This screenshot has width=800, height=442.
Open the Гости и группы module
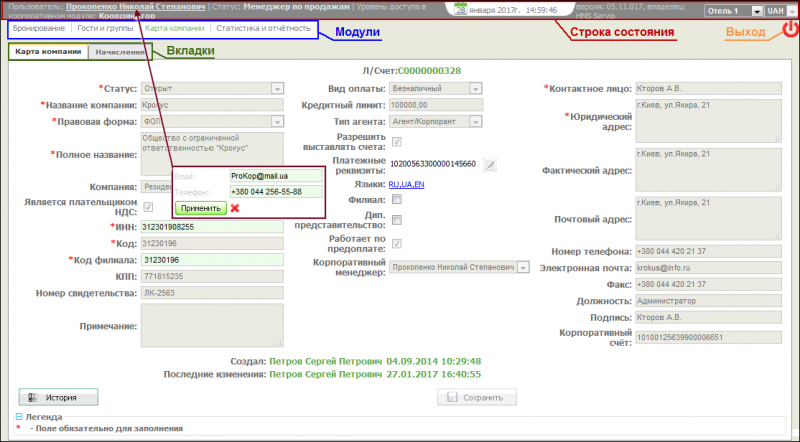point(105,29)
